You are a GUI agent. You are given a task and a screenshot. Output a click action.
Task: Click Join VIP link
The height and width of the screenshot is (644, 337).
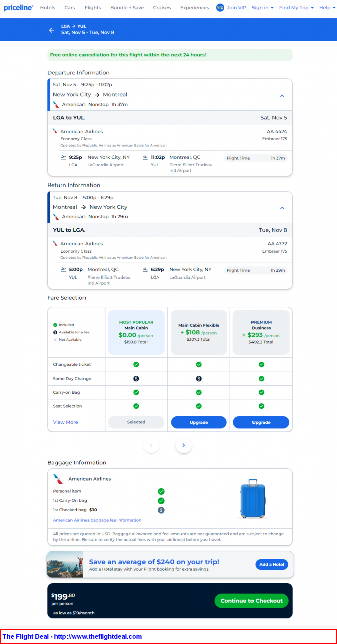pyautogui.click(x=236, y=8)
